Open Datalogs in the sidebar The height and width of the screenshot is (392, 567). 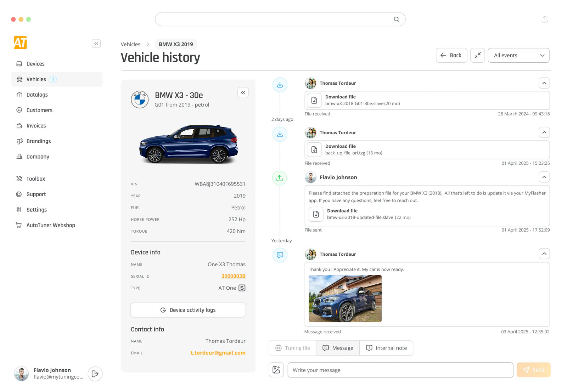pyautogui.click(x=37, y=95)
